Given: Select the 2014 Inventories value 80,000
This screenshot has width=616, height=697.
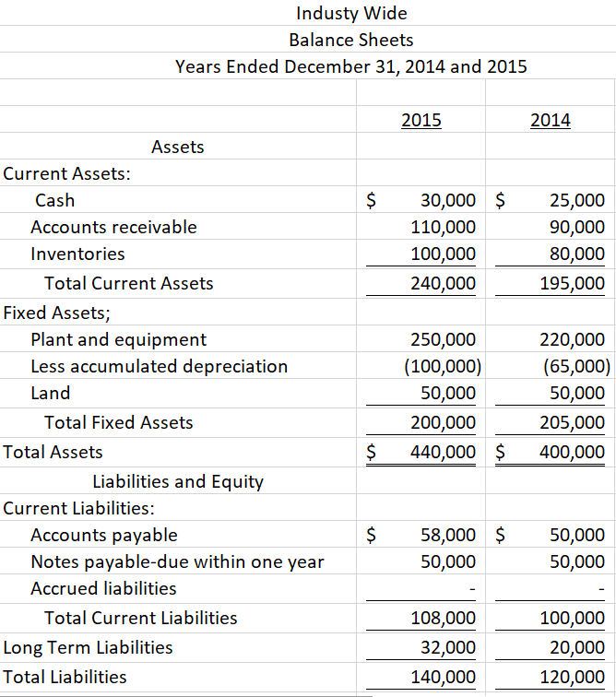Looking at the screenshot, I should click(551, 254).
